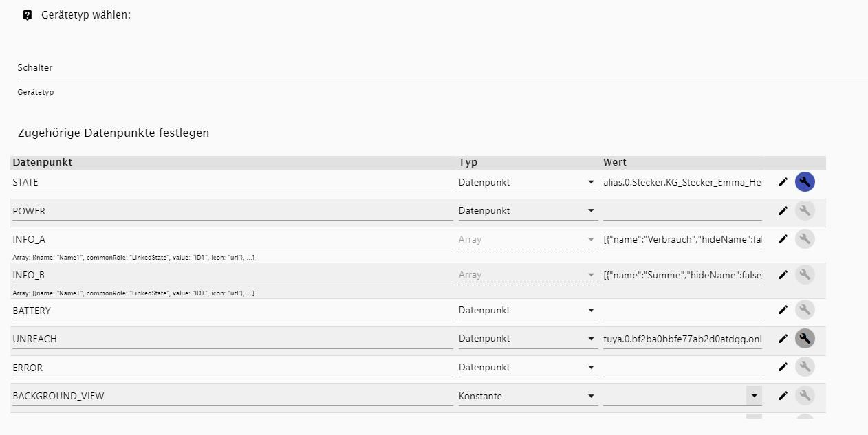Open the Konstante type dropdown for BACKGROUND_VIEW

(528, 396)
